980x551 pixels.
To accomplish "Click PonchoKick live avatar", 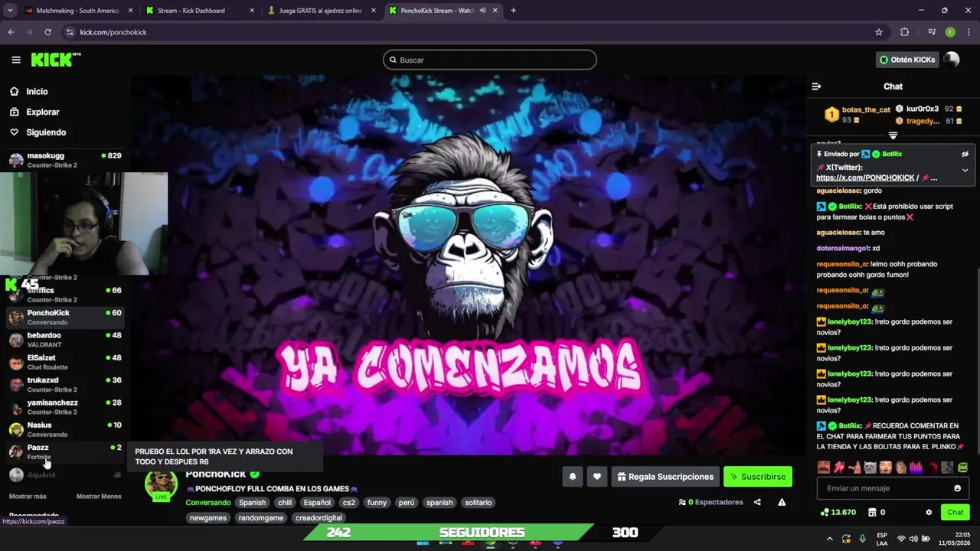I will click(x=161, y=485).
